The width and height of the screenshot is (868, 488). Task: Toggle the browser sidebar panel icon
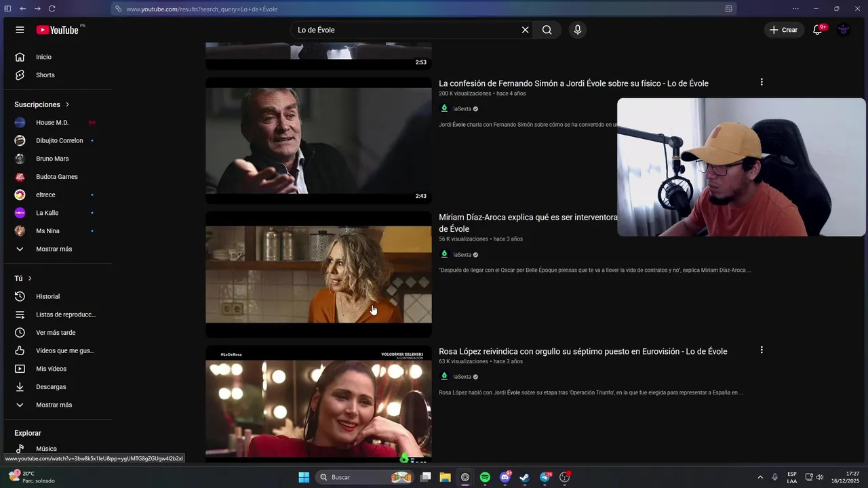(7, 9)
